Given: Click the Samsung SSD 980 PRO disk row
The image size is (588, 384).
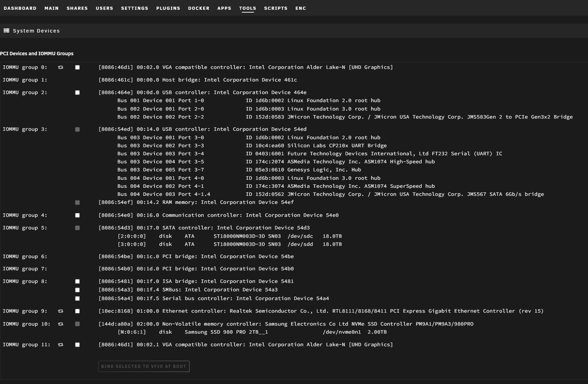Looking at the screenshot, I should [x=252, y=332].
